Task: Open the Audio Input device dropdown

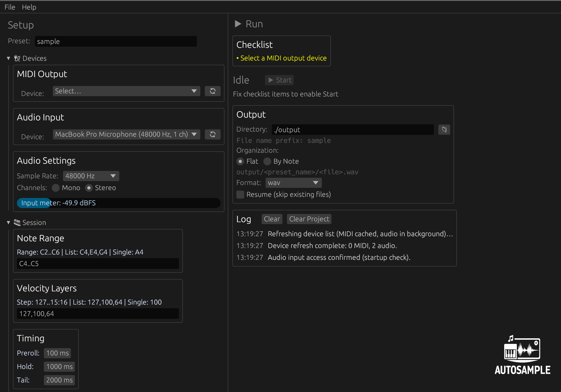Action: coord(126,134)
